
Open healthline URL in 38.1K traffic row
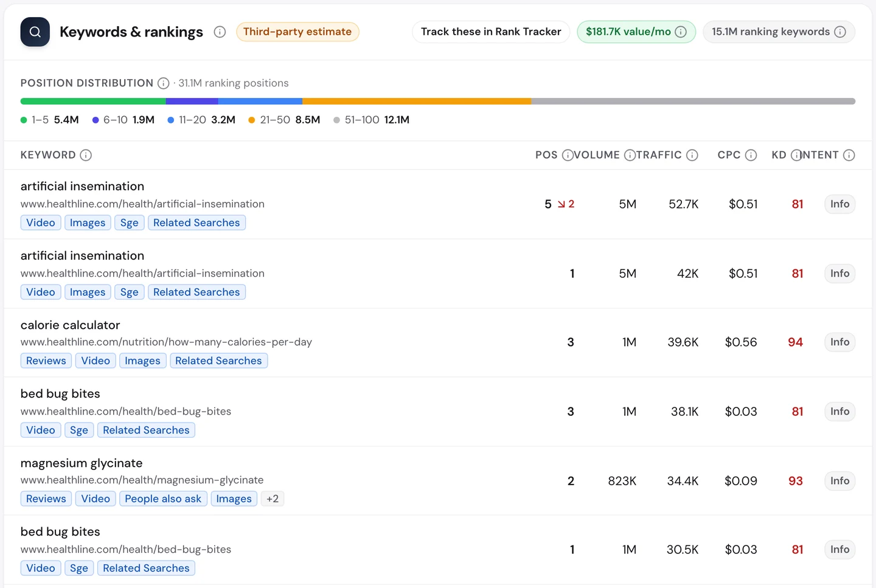click(x=126, y=411)
